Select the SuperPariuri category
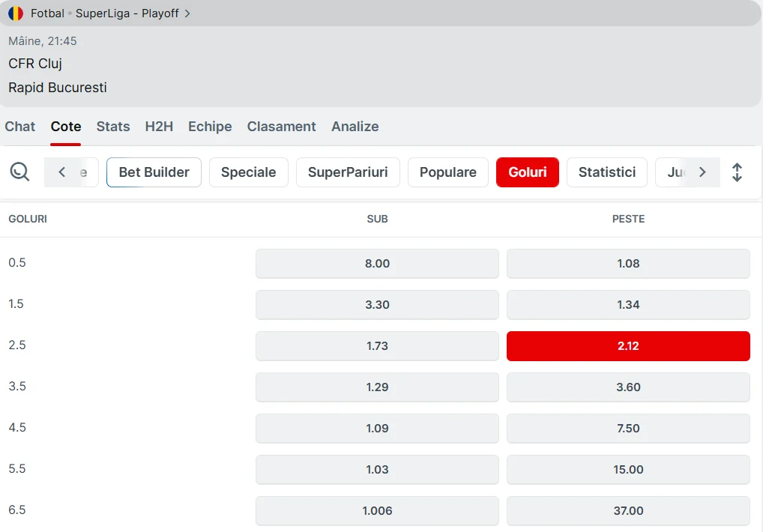 click(348, 172)
